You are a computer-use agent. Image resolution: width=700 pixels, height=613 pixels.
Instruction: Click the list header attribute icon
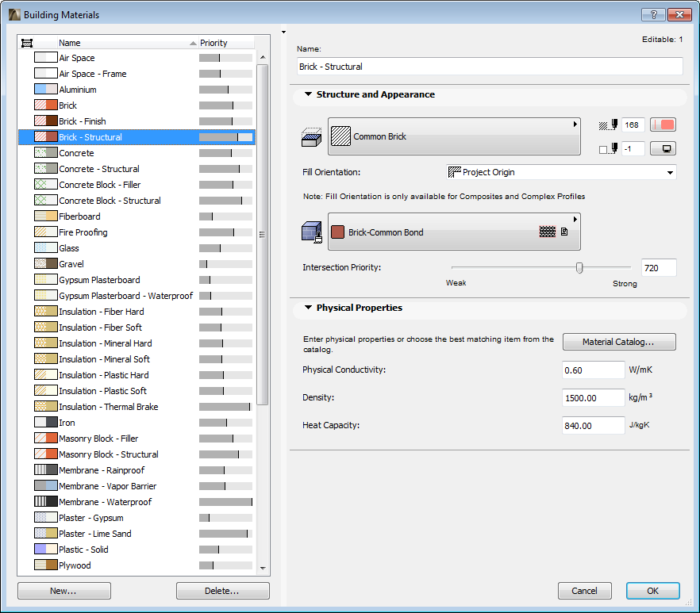click(x=27, y=44)
